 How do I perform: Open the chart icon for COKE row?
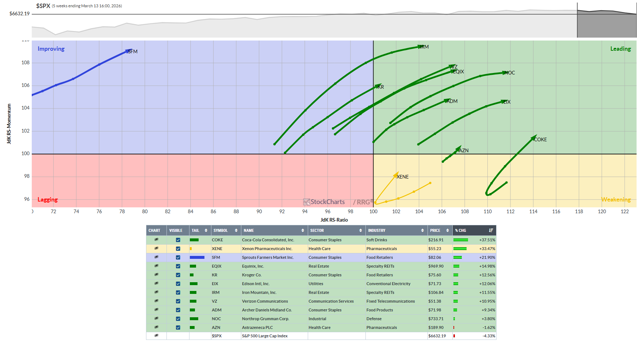[156, 240]
